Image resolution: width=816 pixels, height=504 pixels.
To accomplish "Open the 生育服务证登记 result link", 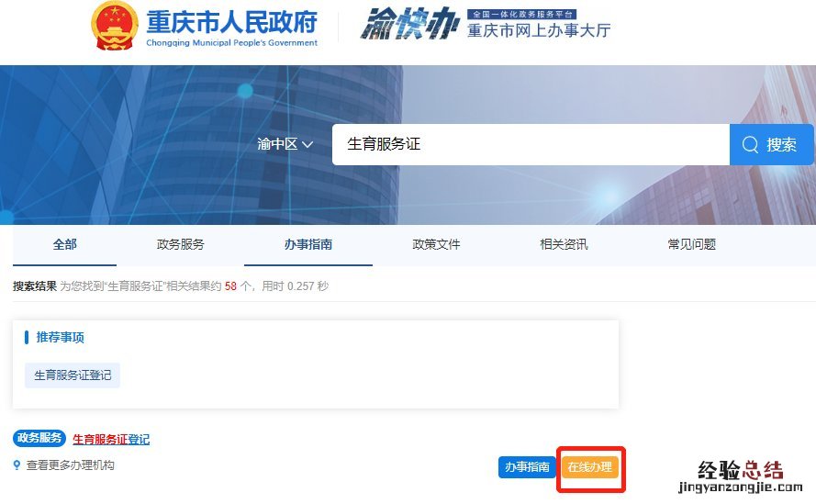I will [x=111, y=440].
